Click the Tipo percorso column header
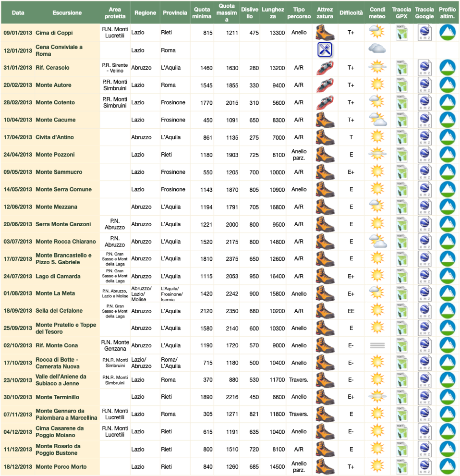This screenshot has height=476, width=460. pos(299,13)
